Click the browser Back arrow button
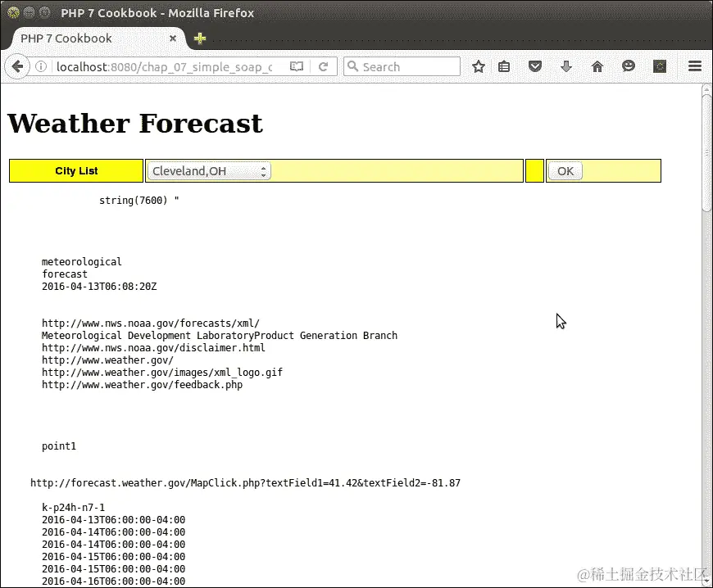 pos(17,67)
